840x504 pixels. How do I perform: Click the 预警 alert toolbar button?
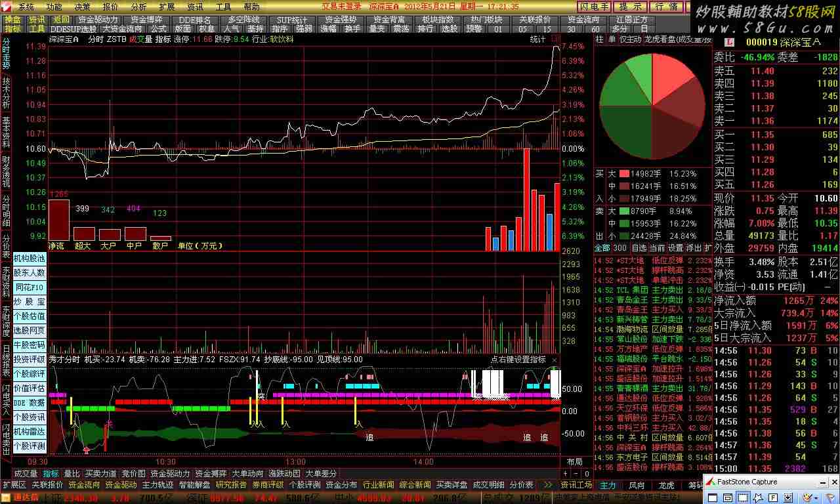(474, 29)
